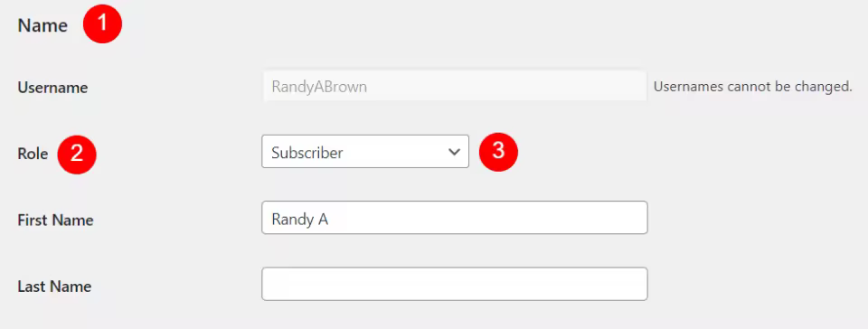Click the Role label

33,154
